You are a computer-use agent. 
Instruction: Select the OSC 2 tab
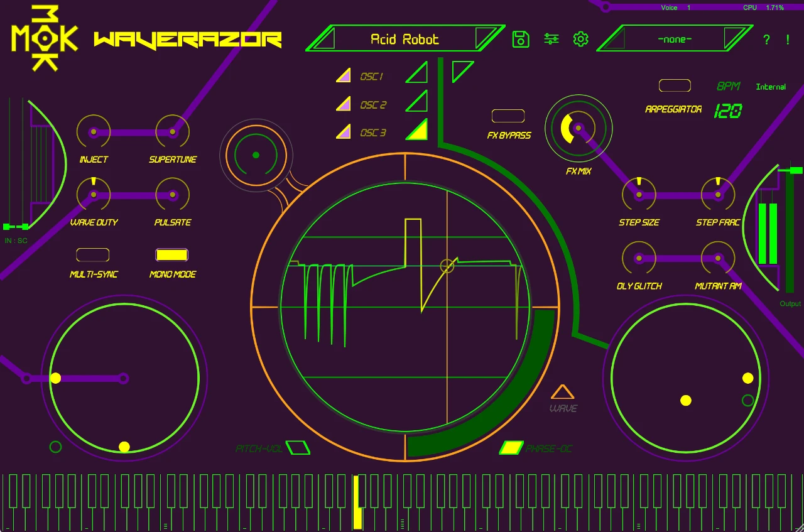click(373, 105)
